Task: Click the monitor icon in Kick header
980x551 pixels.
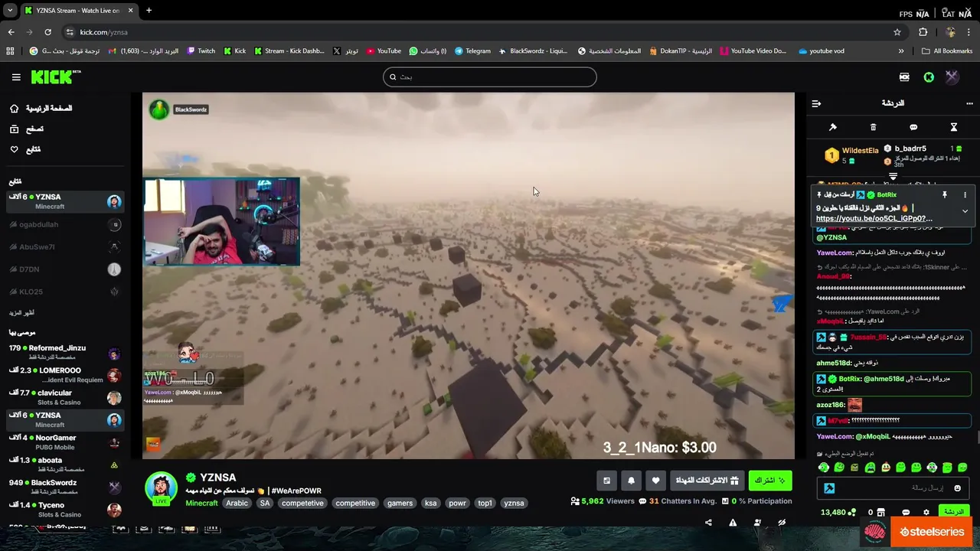Action: pyautogui.click(x=904, y=77)
